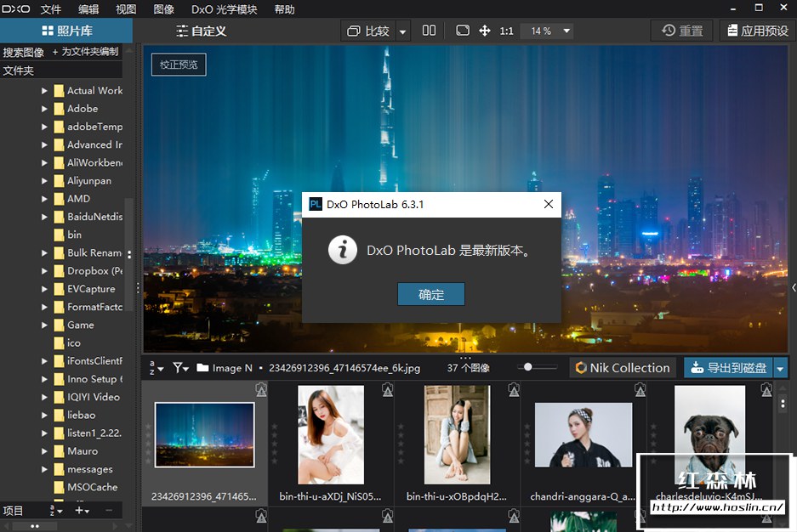Open export options dropdown arrow

781,369
